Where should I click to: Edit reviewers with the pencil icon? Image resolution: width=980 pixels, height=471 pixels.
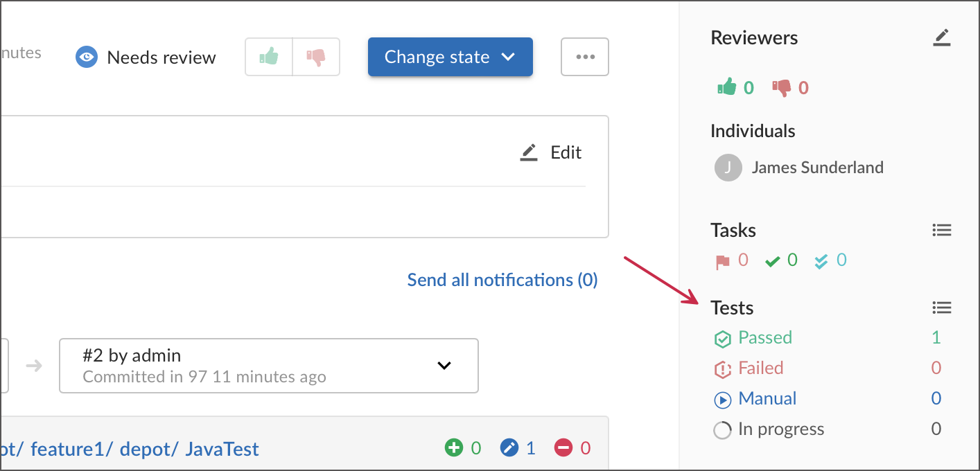(941, 38)
